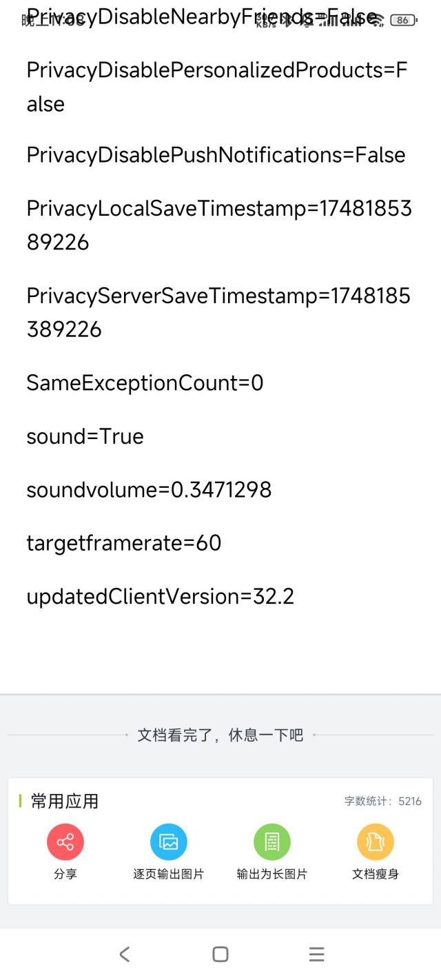Tap the green 输出为长图片 icon

tap(272, 842)
